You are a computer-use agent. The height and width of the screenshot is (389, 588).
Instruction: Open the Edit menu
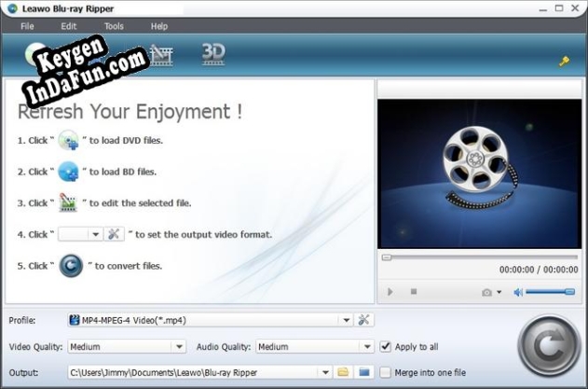coord(69,26)
